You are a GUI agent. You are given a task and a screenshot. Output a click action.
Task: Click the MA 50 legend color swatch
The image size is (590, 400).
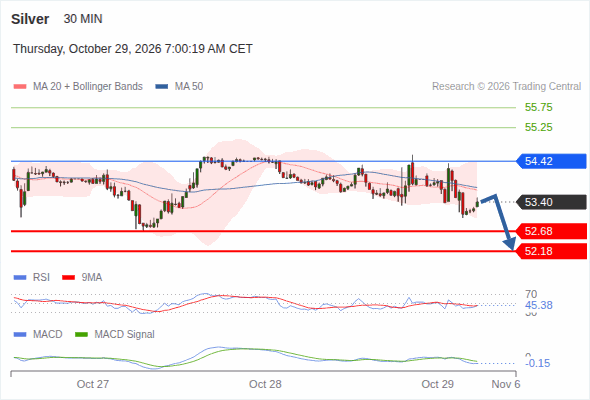click(x=162, y=87)
